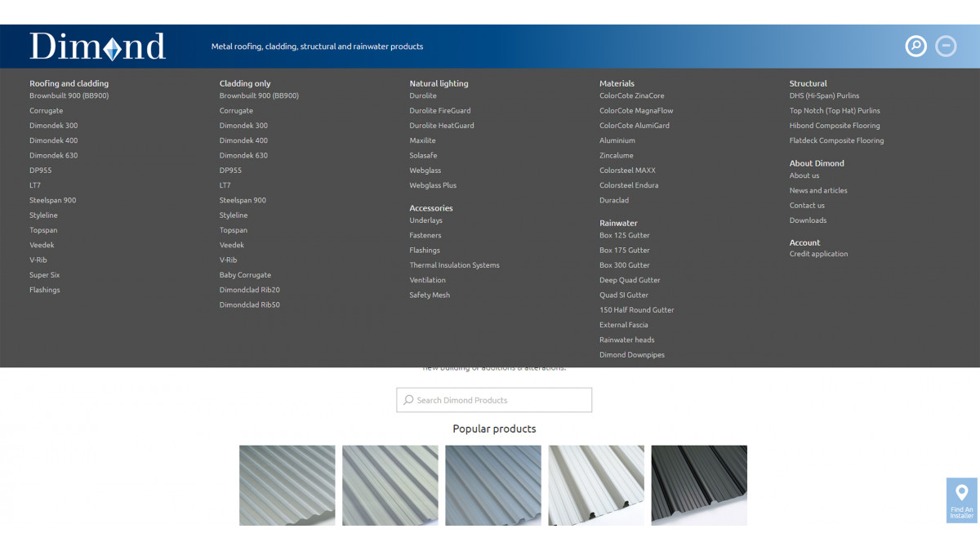The width and height of the screenshot is (980, 551).
Task: Open the Account menu heading
Action: pyautogui.click(x=804, y=242)
